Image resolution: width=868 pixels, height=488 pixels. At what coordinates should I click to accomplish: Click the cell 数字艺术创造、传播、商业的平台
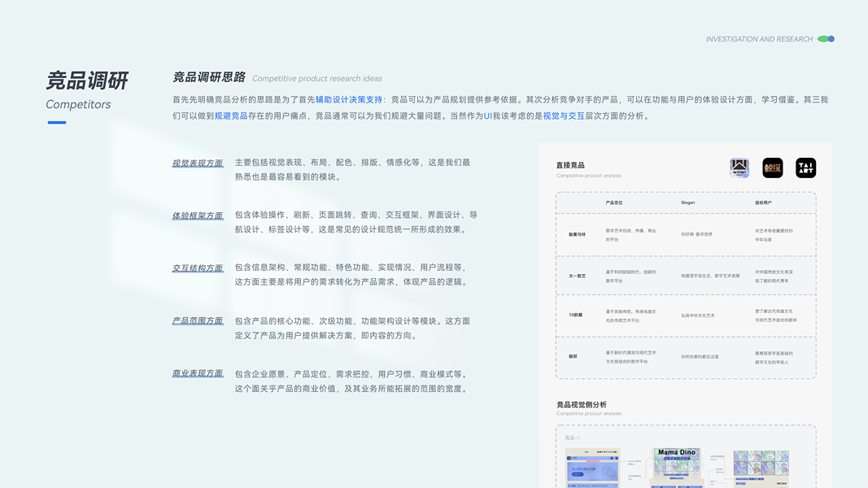(630, 235)
